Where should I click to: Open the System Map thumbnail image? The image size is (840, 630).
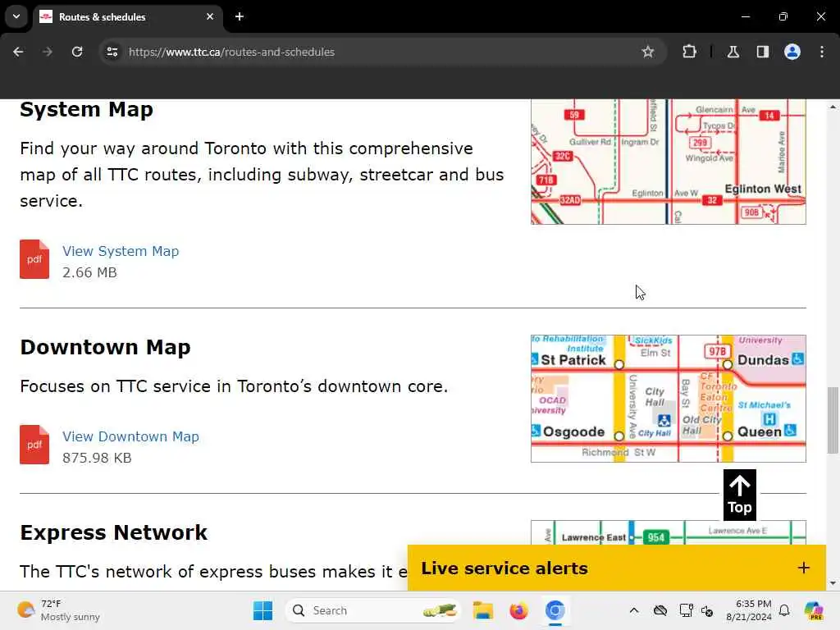[x=668, y=162]
